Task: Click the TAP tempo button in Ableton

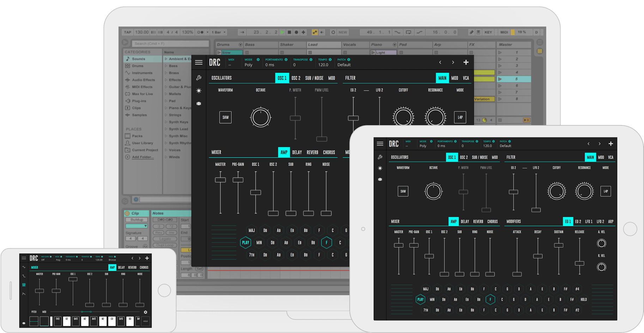Action: [128, 32]
